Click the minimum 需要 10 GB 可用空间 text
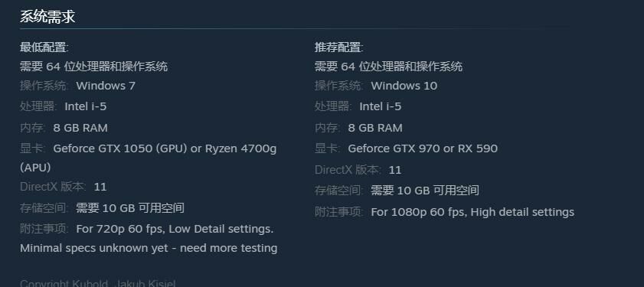The height and width of the screenshot is (287, 644). tap(130, 208)
